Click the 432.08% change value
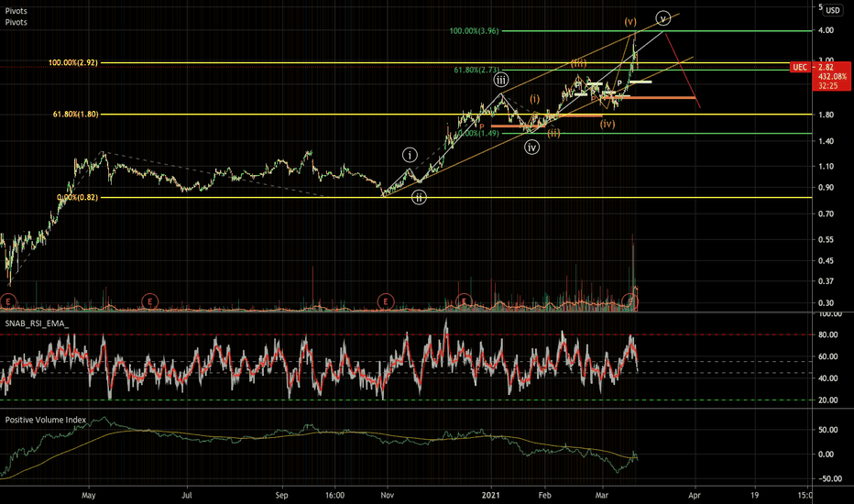The image size is (854, 504). 832,77
